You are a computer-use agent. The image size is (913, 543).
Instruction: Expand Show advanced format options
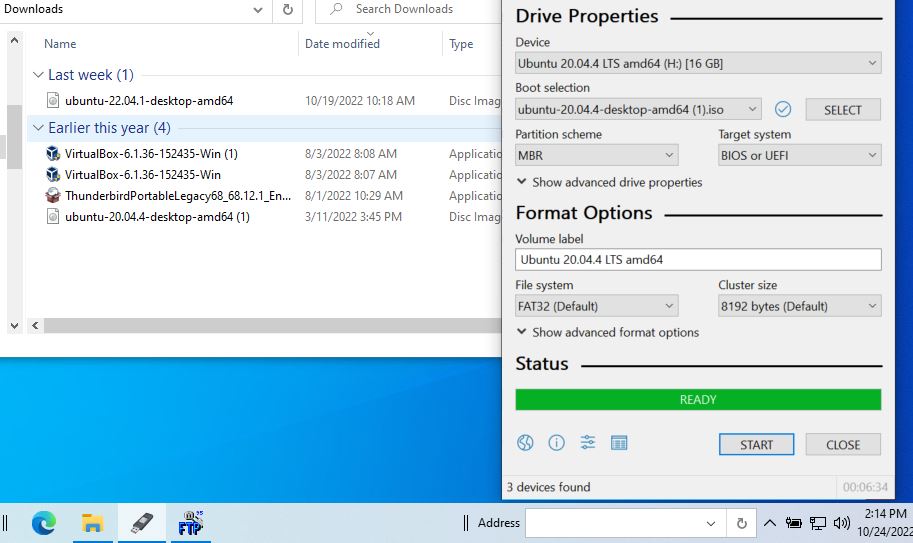(x=608, y=332)
